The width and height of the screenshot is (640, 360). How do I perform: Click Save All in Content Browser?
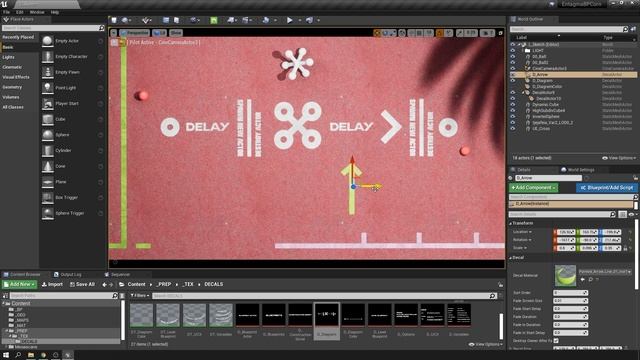pos(82,284)
